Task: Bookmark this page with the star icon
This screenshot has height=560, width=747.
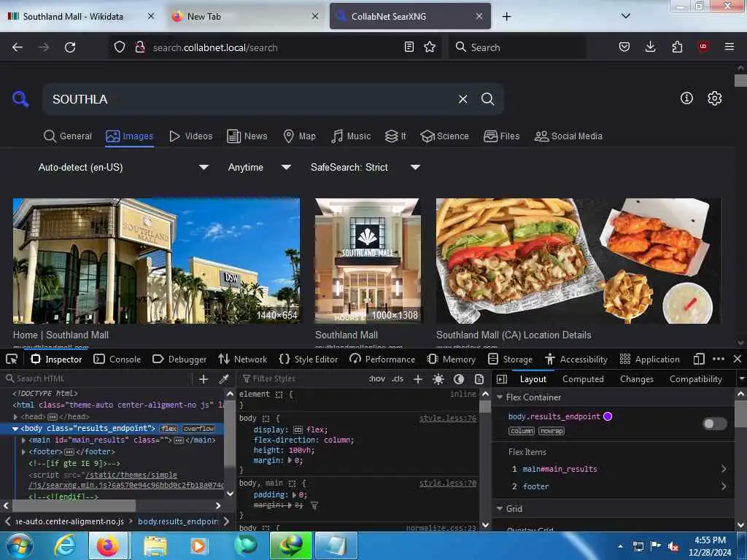Action: coord(430,47)
